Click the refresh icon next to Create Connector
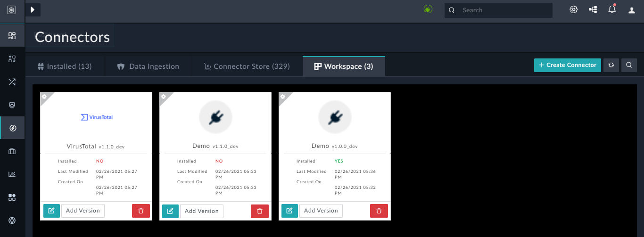The width and height of the screenshot is (644, 237). [x=611, y=65]
